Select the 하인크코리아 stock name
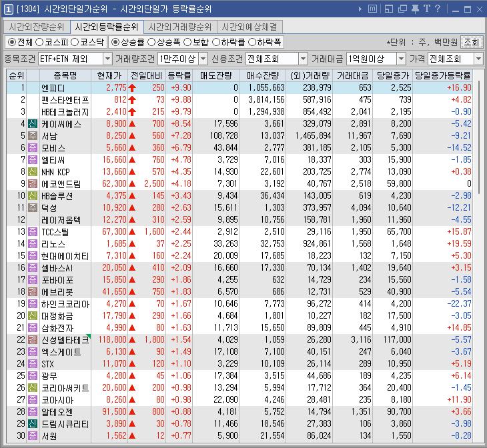 coord(65,304)
